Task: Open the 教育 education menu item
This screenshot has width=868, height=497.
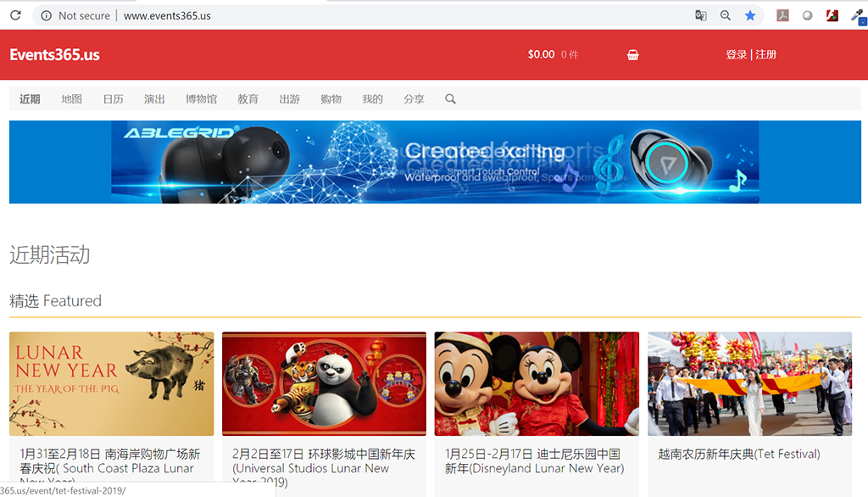Action: pyautogui.click(x=248, y=99)
